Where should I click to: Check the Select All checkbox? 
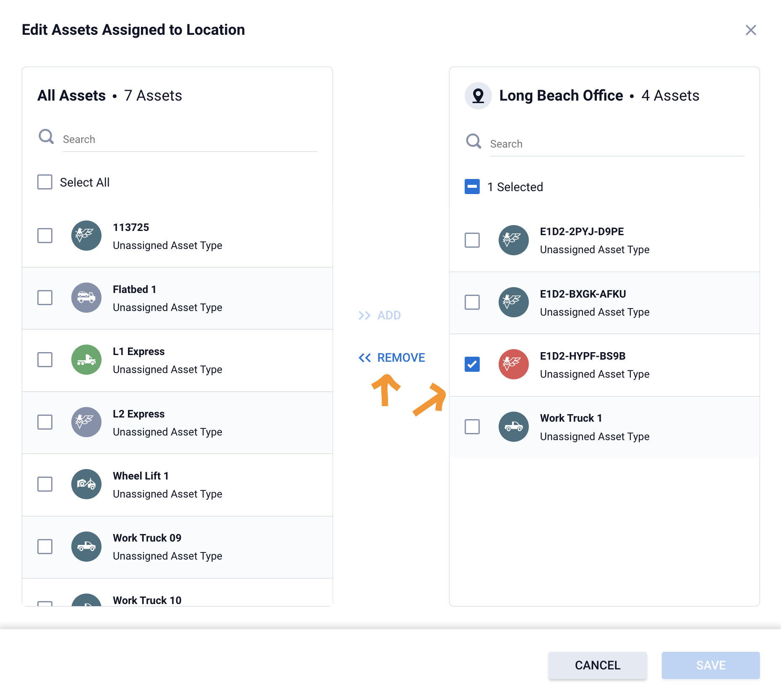45,182
